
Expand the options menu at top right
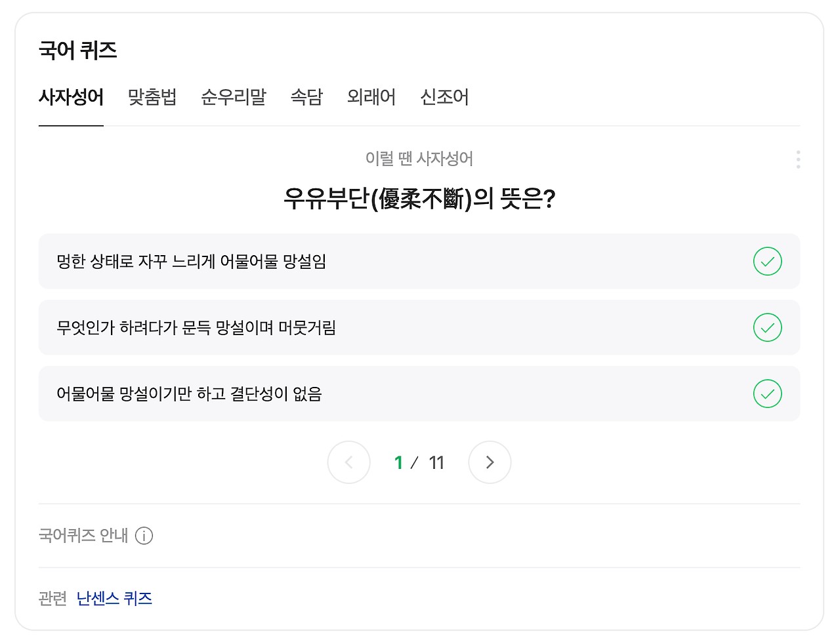[x=798, y=159]
